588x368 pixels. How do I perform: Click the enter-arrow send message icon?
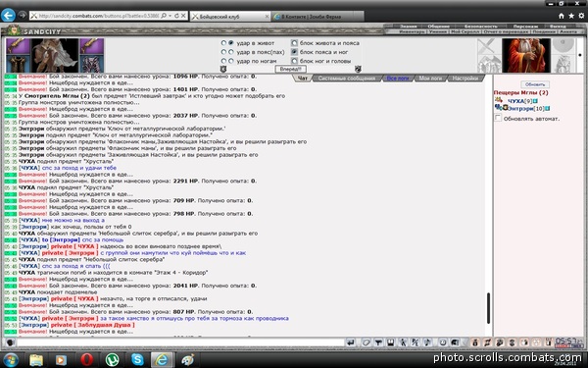tap(351, 342)
